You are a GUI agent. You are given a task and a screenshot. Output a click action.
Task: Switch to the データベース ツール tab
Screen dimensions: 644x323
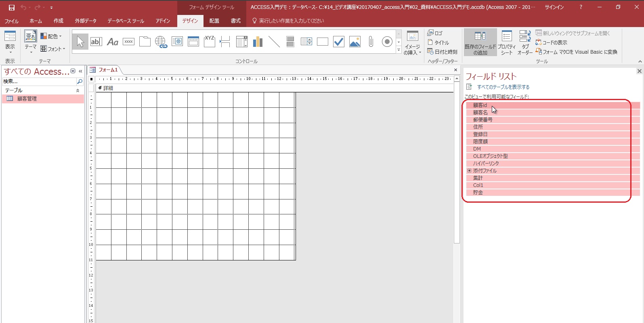126,21
